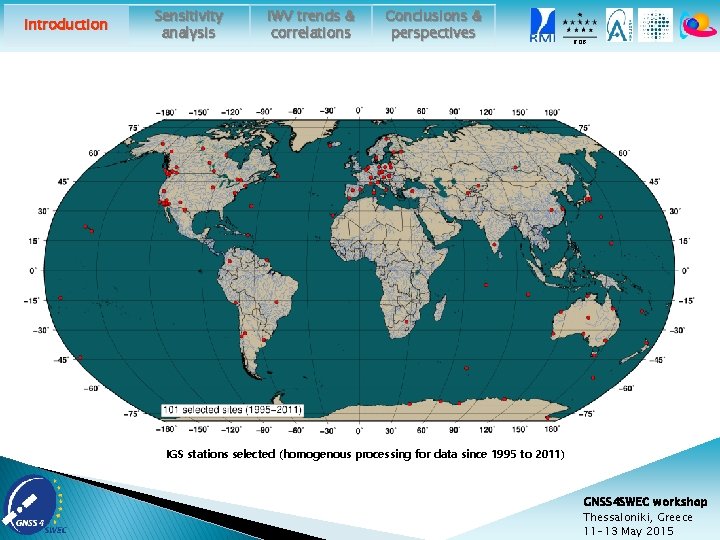Image resolution: width=720 pixels, height=540 pixels.
Task: Click the five-star ROB logo
Action: click(x=580, y=28)
